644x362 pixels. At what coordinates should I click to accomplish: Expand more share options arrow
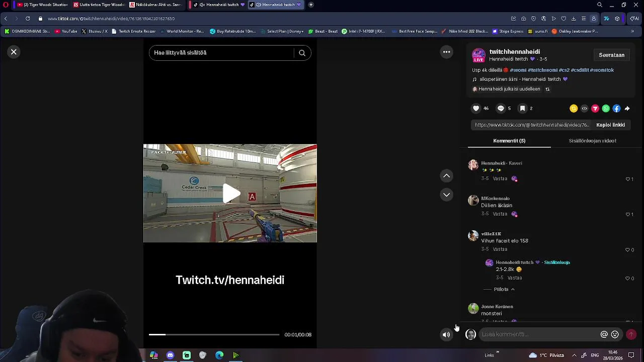tap(627, 109)
